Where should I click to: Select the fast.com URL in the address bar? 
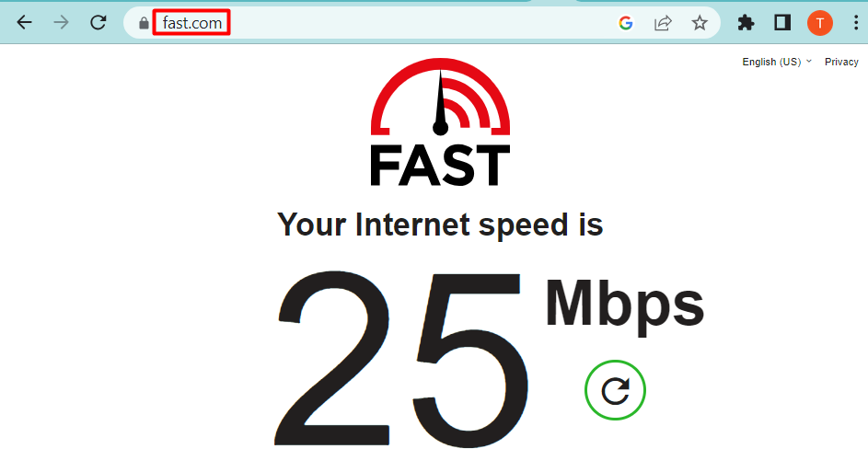point(192,23)
